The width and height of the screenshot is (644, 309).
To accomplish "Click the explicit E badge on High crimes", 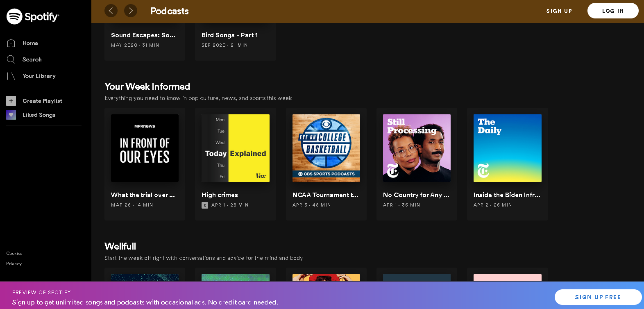I will click(205, 205).
